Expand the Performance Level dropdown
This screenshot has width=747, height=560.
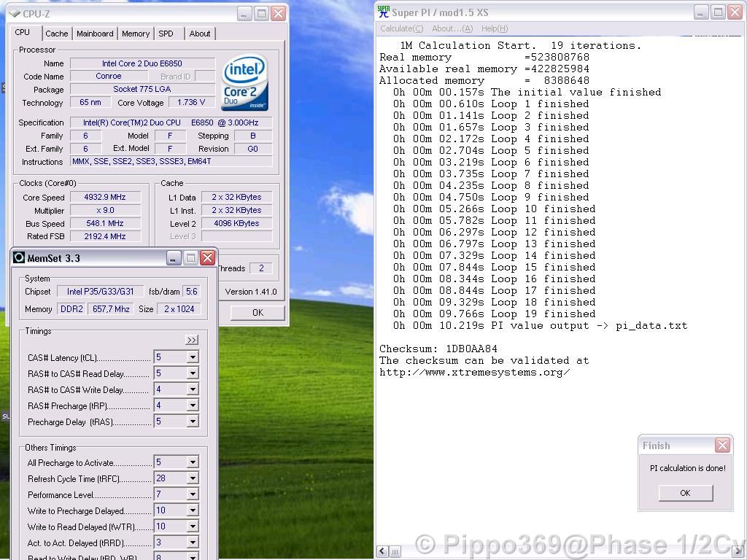pos(193,494)
